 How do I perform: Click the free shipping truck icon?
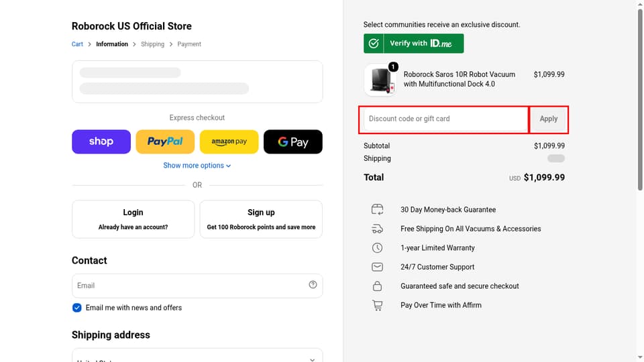[x=377, y=229]
